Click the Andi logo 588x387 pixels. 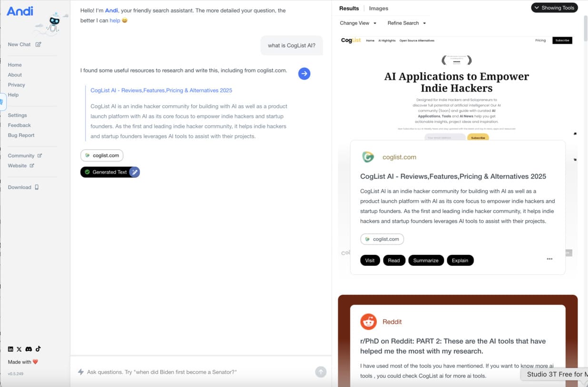click(x=20, y=11)
